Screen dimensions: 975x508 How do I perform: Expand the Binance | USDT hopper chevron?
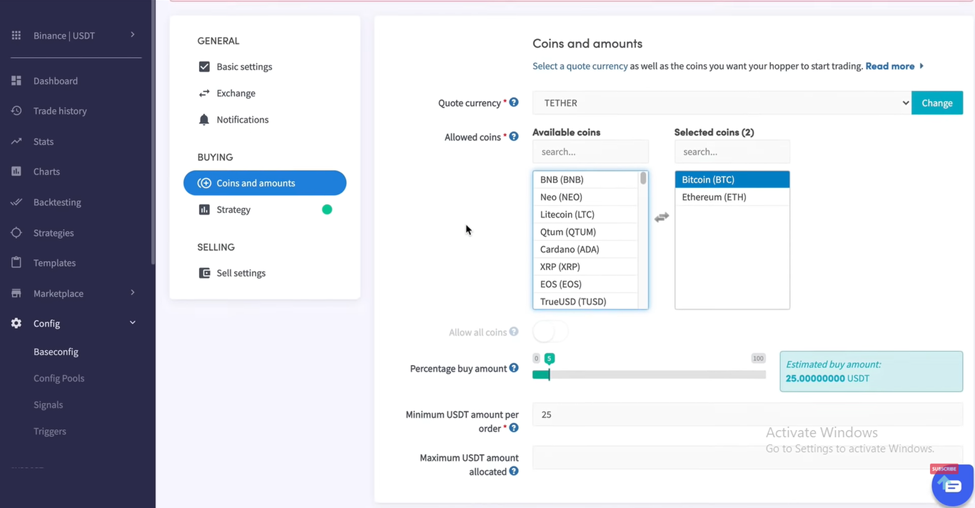click(x=132, y=35)
